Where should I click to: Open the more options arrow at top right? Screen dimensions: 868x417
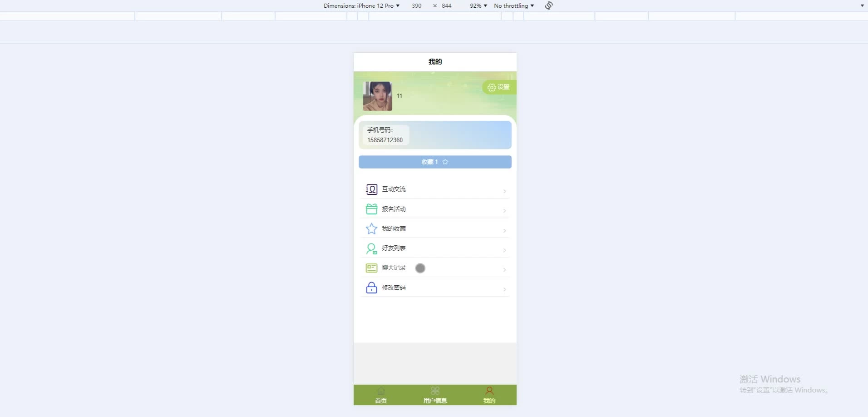tap(862, 5)
